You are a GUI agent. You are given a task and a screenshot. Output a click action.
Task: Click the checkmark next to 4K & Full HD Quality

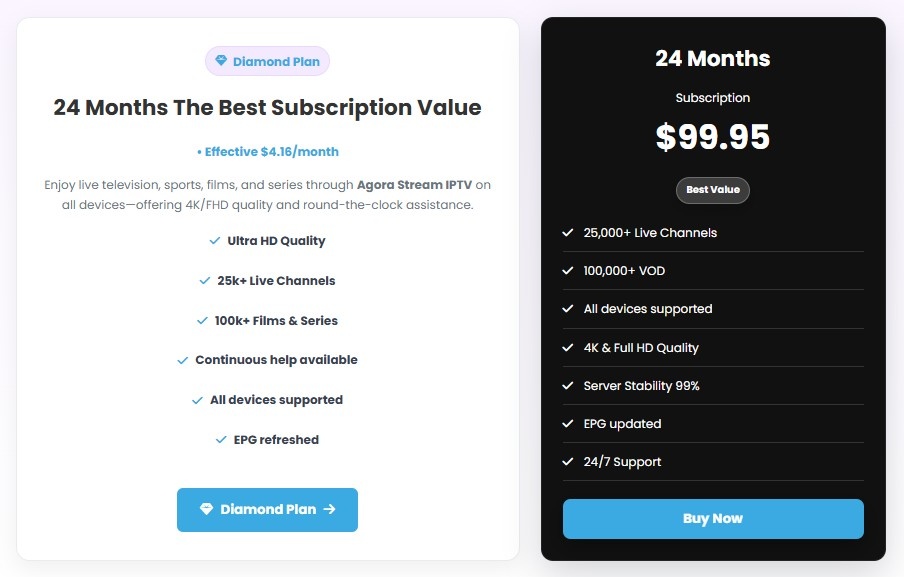click(x=568, y=347)
